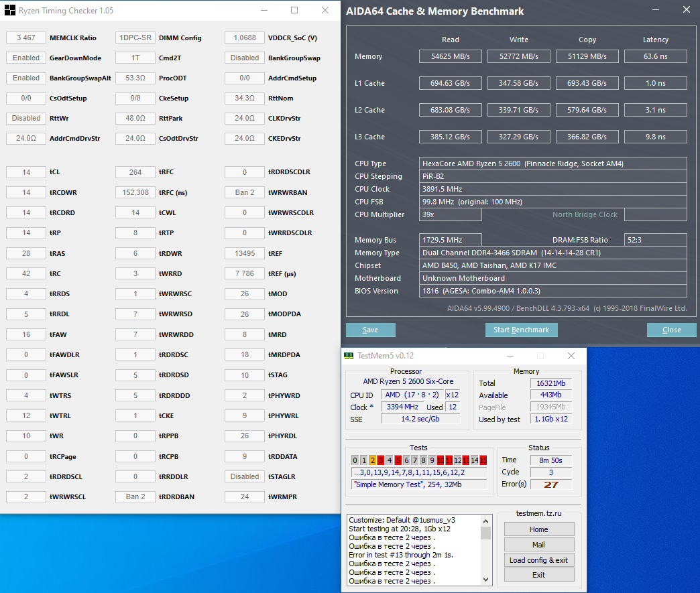This screenshot has height=593, width=700.
Task: Click the TestMem5 Time value 8m 50s
Action: pos(551,460)
